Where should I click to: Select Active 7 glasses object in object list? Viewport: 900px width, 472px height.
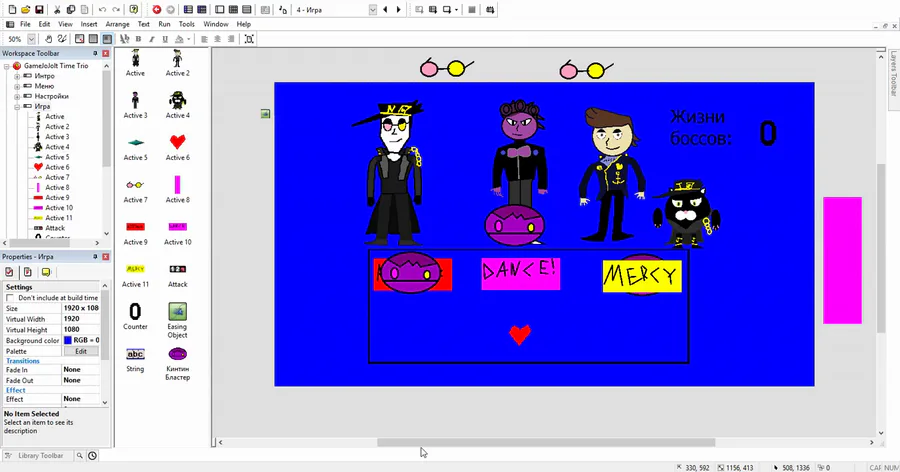[135, 189]
